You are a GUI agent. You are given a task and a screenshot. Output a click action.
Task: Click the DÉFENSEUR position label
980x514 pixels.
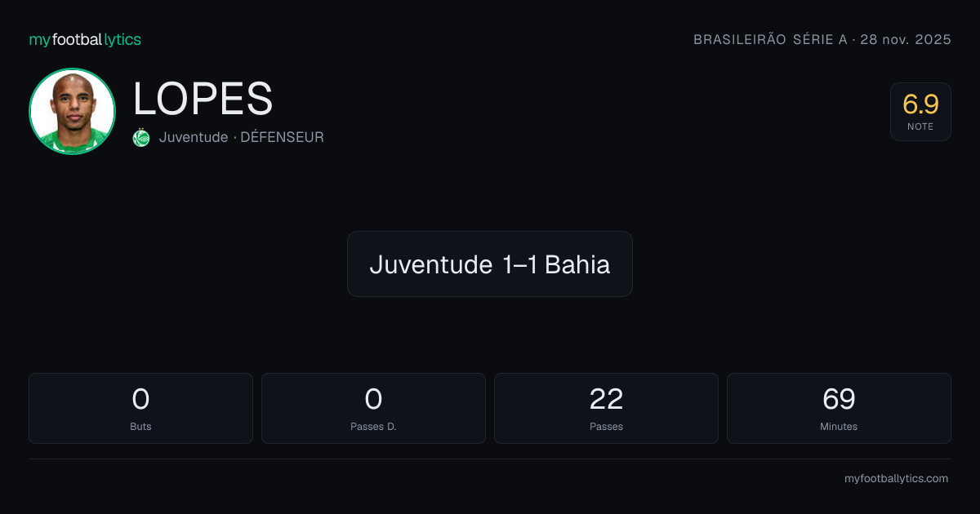[x=282, y=138]
